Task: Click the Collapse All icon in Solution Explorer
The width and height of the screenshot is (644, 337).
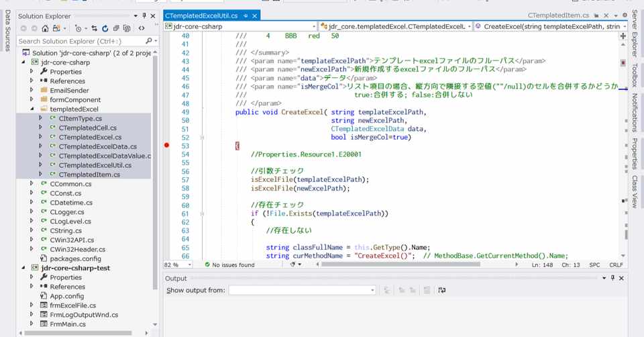Action: pyautogui.click(x=116, y=28)
